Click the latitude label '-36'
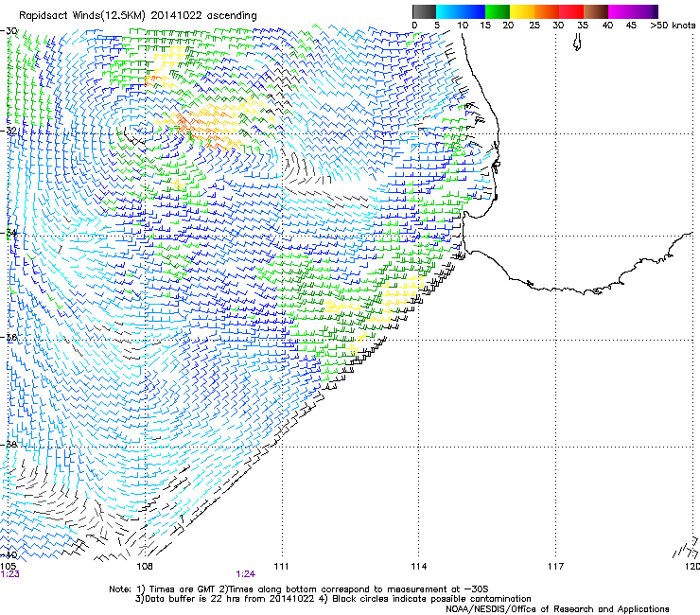Screen dimensions: 700x615 [9, 337]
